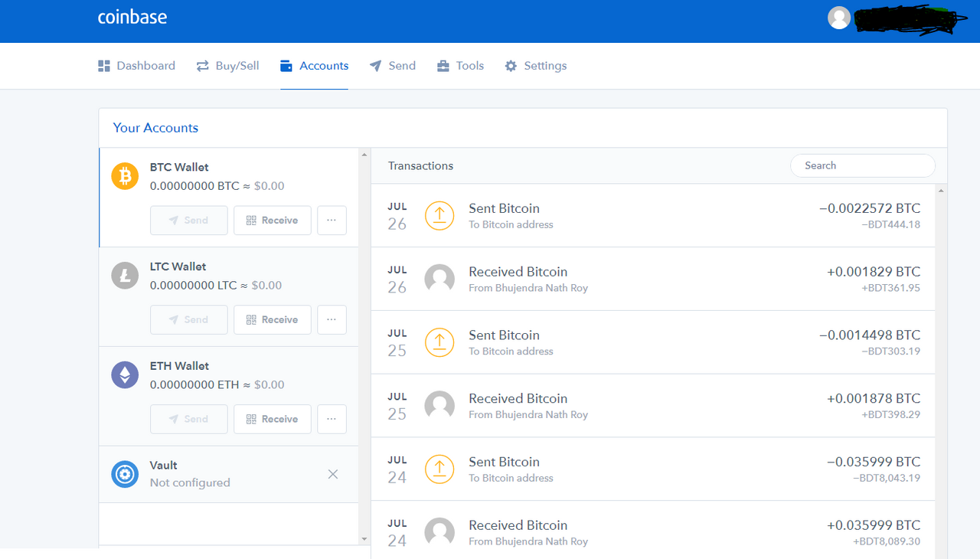Click Send in the ETH Wallet
The height and width of the screenshot is (559, 980).
tap(189, 420)
